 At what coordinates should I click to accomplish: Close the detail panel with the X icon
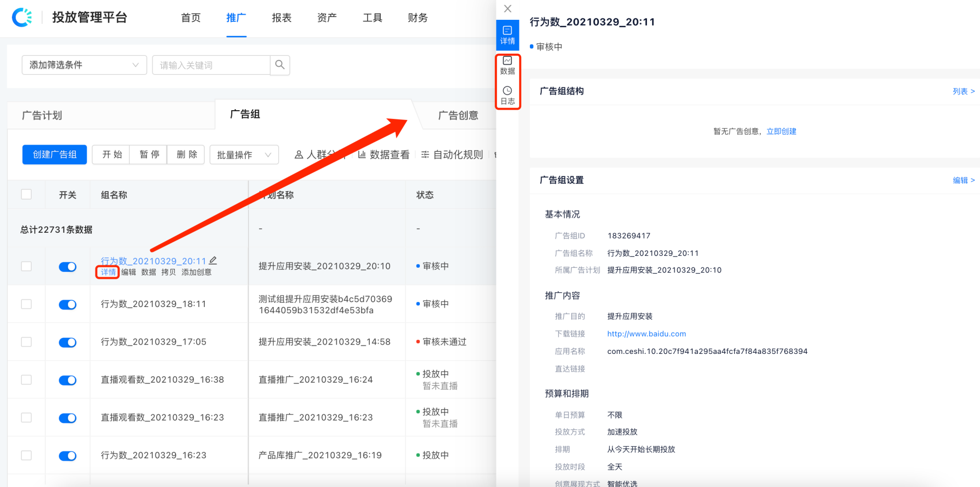(507, 8)
